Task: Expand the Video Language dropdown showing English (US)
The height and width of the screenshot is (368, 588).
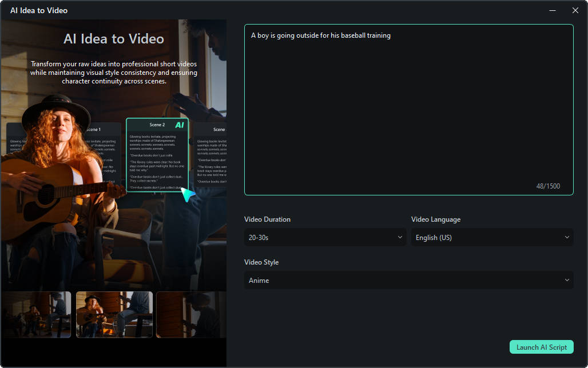Action: [x=492, y=237]
